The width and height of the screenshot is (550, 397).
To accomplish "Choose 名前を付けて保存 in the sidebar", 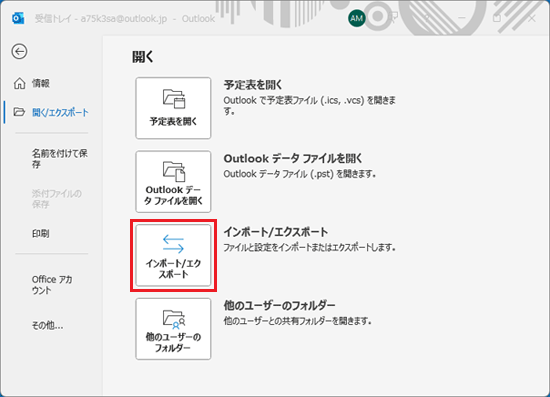I will tap(60, 159).
